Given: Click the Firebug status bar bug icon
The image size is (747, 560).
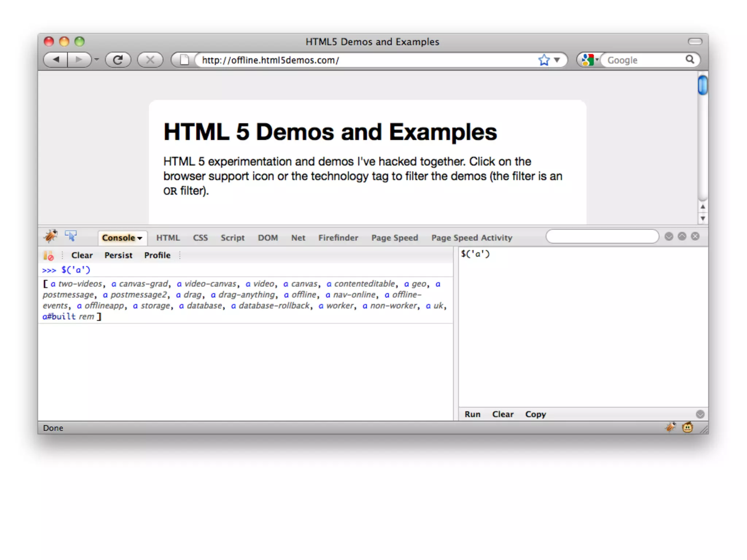Looking at the screenshot, I should point(670,427).
